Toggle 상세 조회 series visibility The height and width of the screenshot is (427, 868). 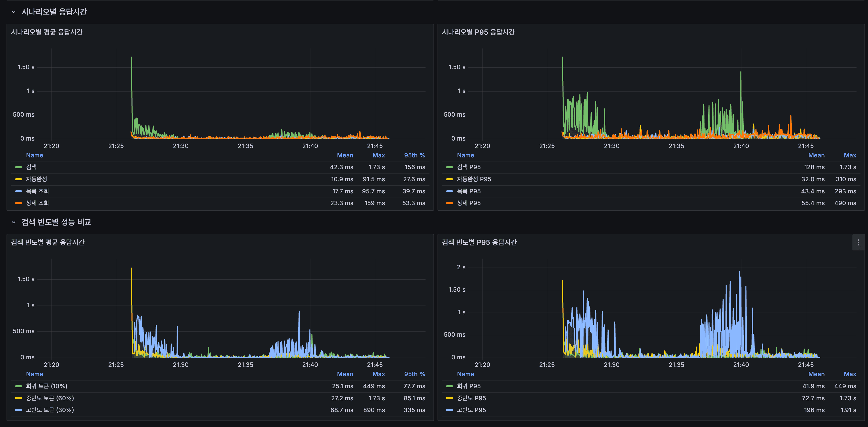37,203
